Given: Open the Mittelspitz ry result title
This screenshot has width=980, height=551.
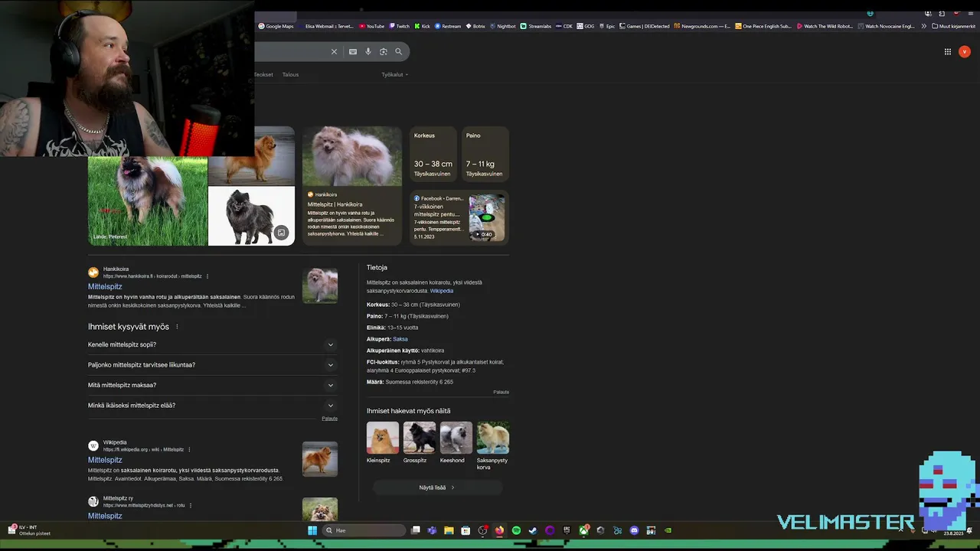Looking at the screenshot, I should pos(105,516).
